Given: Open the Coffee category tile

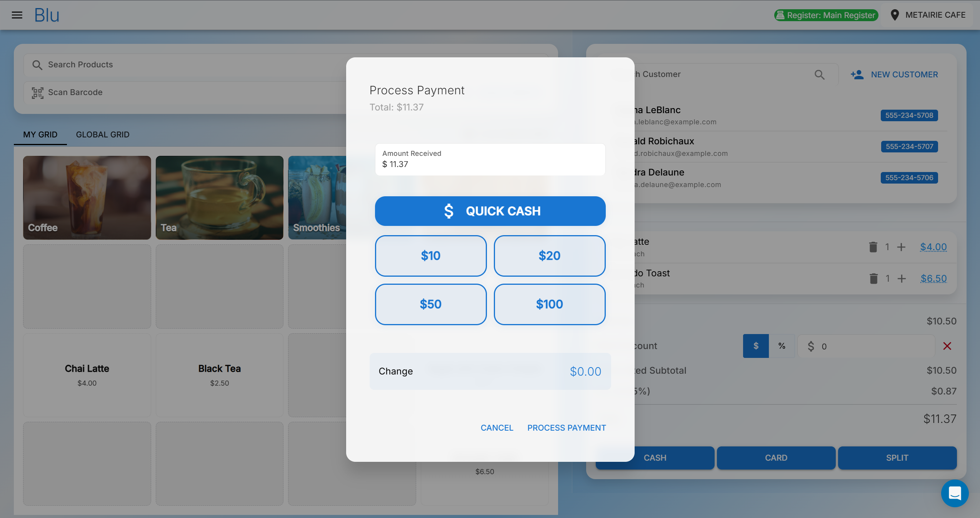Looking at the screenshot, I should 87,198.
